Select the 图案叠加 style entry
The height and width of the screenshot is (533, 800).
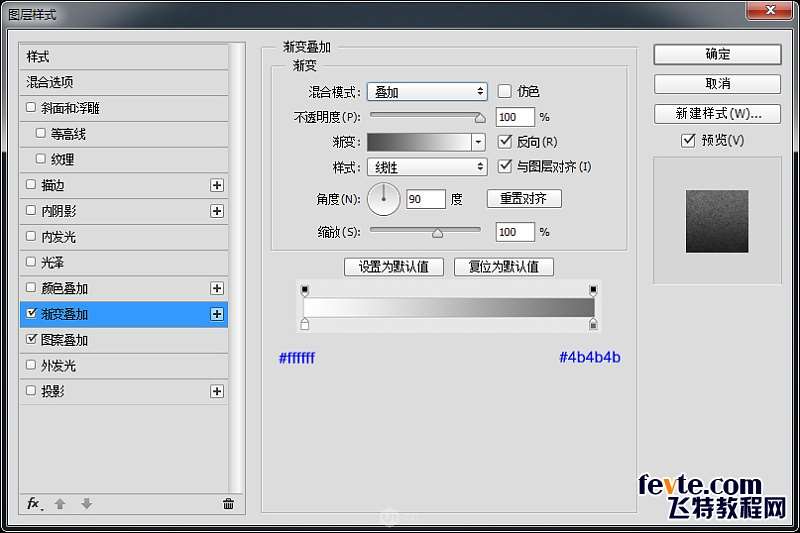click(65, 340)
